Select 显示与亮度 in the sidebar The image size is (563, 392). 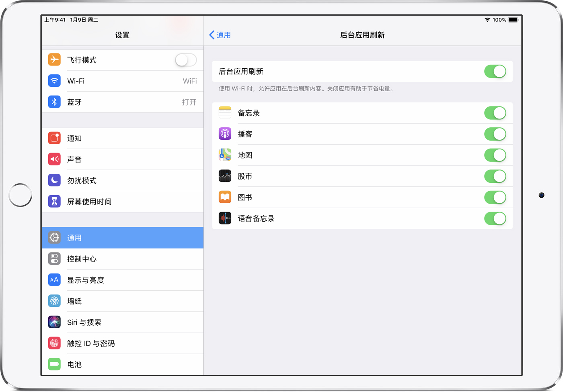tap(122, 280)
